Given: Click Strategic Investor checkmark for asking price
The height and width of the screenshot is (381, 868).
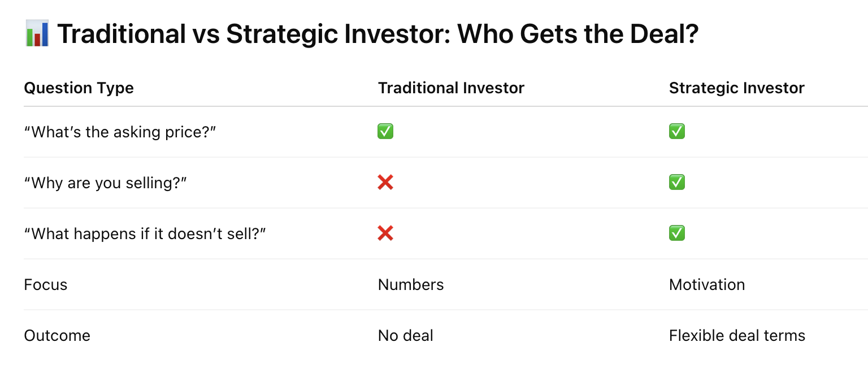Looking at the screenshot, I should (676, 132).
